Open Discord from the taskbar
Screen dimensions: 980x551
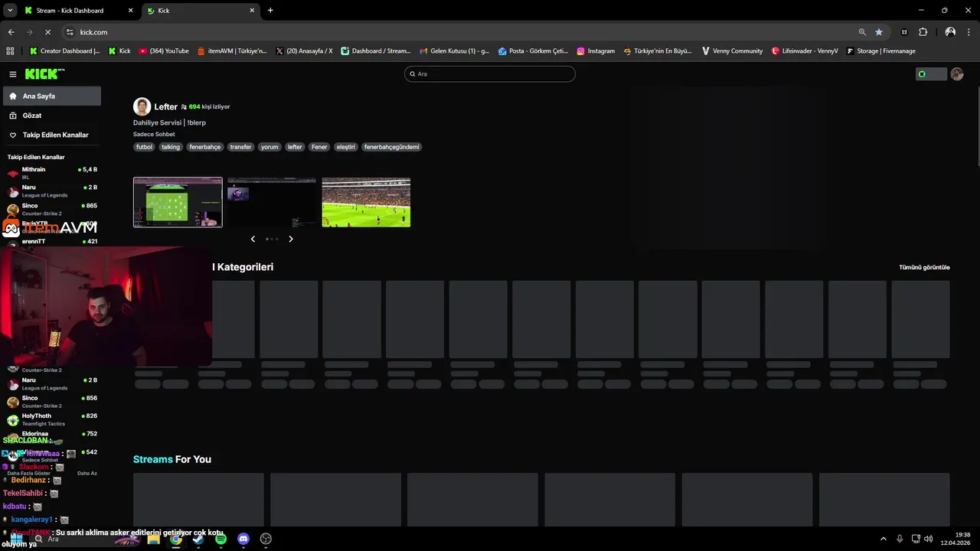click(243, 539)
